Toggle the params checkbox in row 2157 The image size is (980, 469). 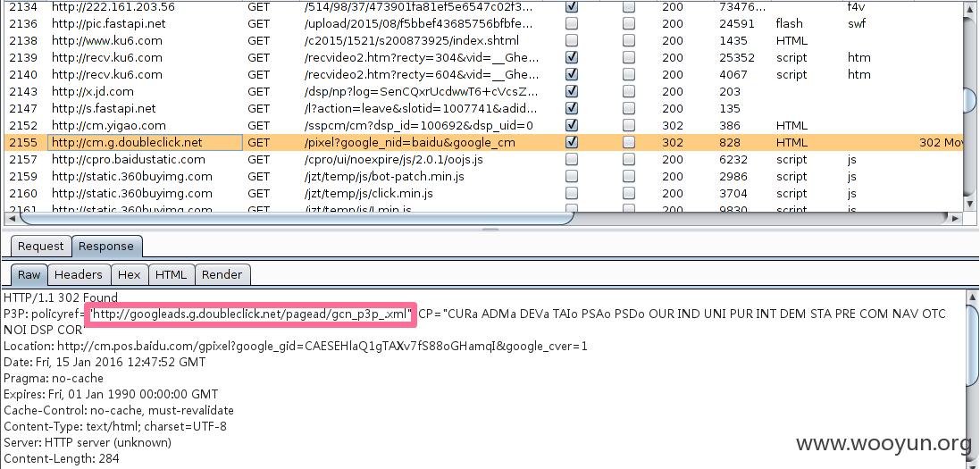click(571, 159)
